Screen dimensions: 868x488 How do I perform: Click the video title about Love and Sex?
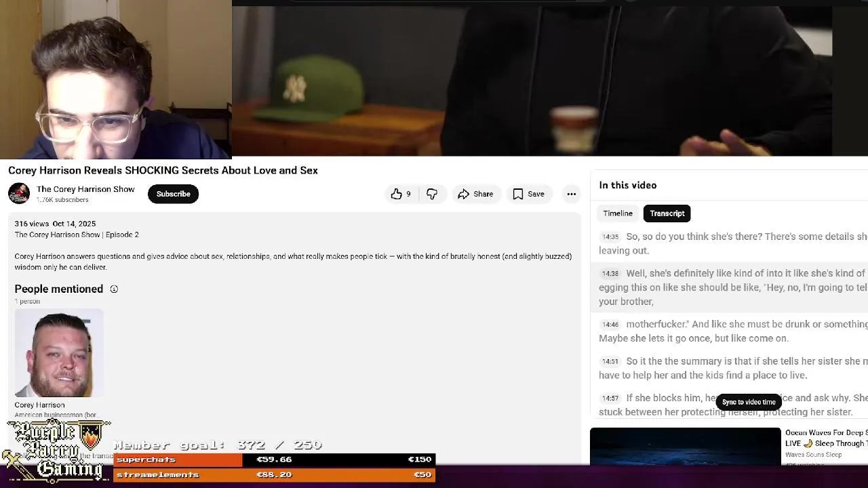pos(163,170)
